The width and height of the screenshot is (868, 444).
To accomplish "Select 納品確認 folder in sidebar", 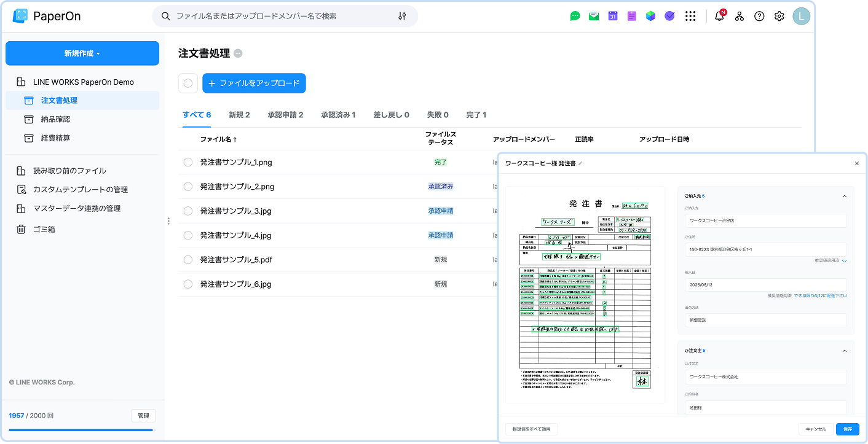I will 82,119.
